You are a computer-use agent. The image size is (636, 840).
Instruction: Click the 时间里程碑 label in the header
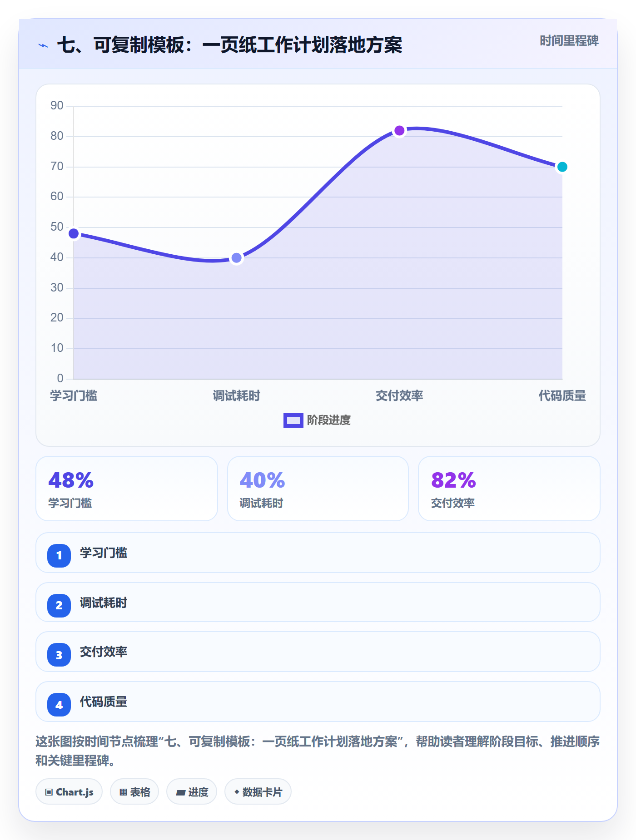pos(569,41)
